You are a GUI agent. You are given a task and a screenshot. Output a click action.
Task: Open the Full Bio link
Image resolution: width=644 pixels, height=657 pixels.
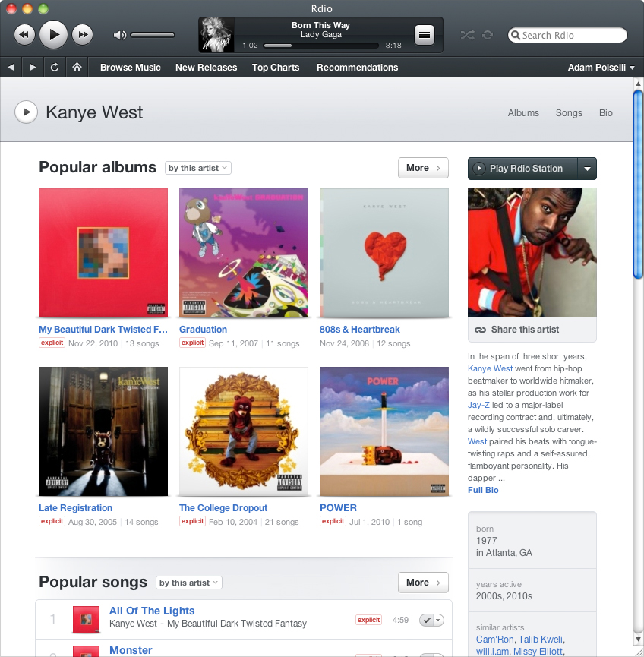(x=483, y=490)
